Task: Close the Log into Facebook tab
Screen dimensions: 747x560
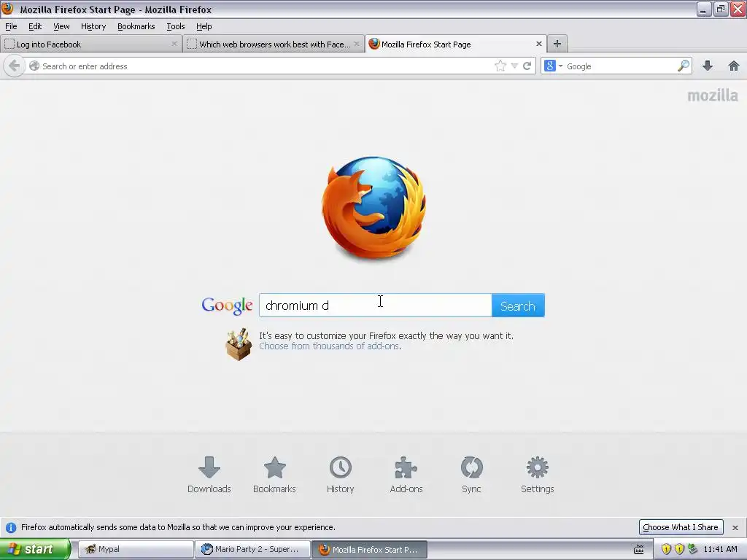Action: click(174, 44)
